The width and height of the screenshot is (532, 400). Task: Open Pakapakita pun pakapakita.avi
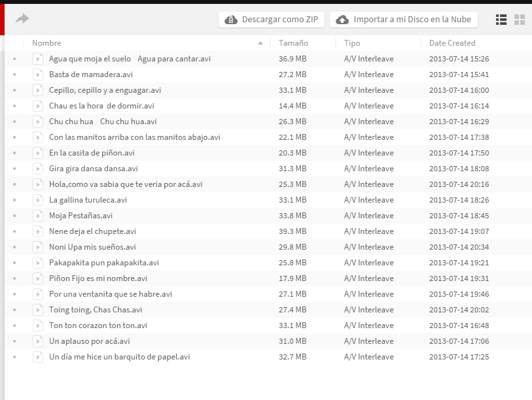[104, 263]
